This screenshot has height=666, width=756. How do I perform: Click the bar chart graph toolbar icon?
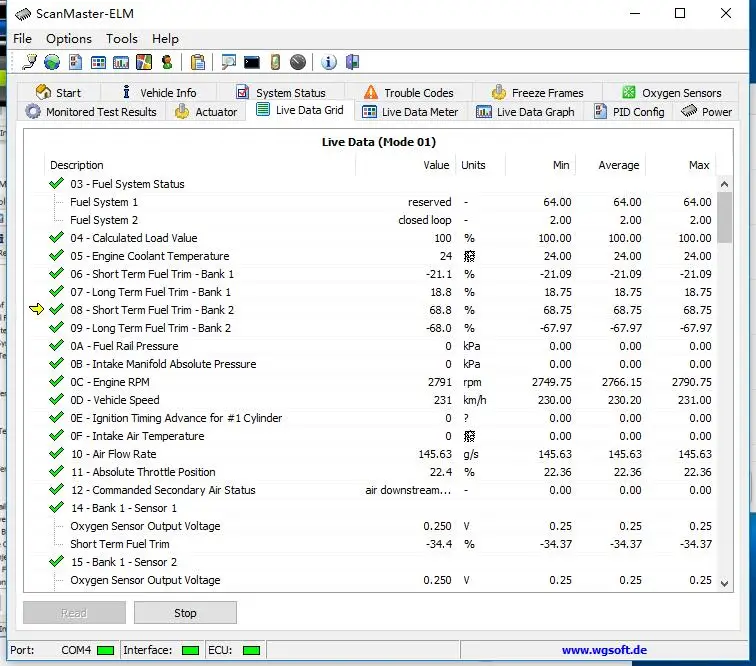[x=121, y=62]
